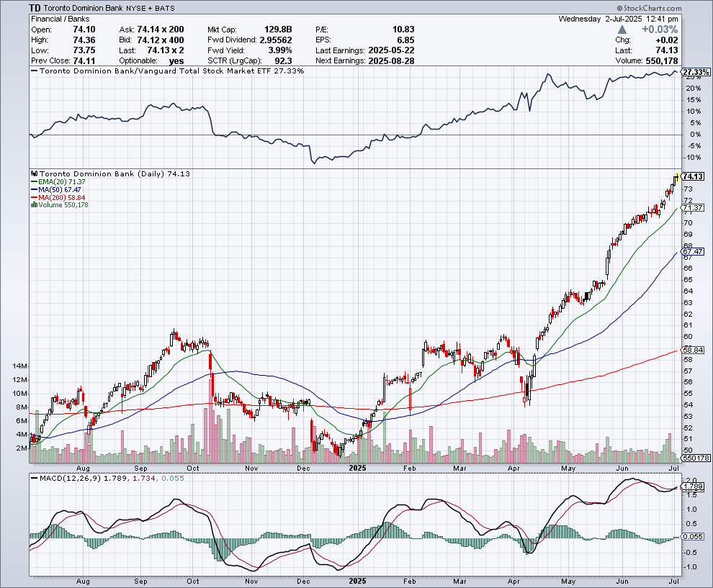Image resolution: width=713 pixels, height=588 pixels.
Task: Click the Next Earnings date 2025-08-28
Action: [392, 61]
